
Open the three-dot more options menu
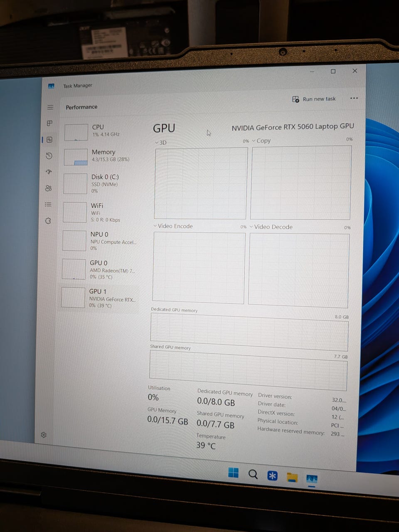pyautogui.click(x=354, y=99)
